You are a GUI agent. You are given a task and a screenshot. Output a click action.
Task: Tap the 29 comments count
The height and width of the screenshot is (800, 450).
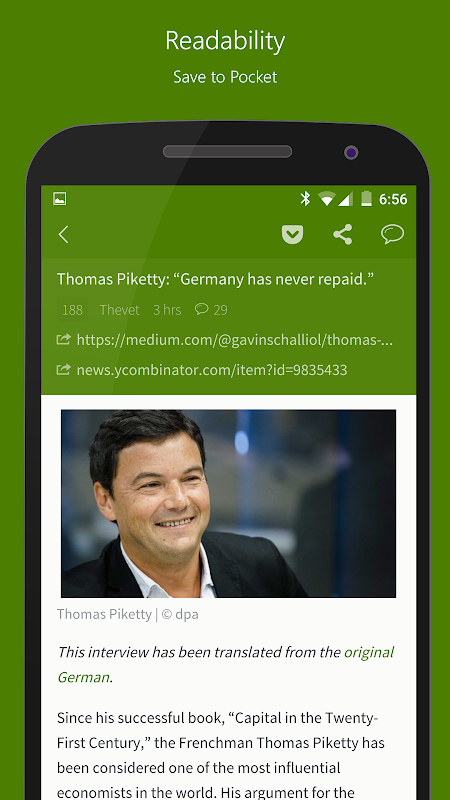211,309
